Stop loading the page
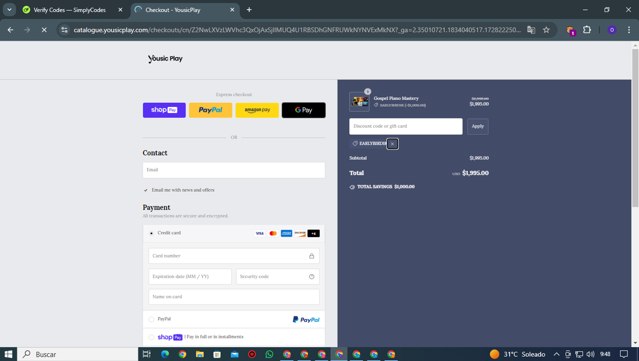 pyautogui.click(x=44, y=30)
